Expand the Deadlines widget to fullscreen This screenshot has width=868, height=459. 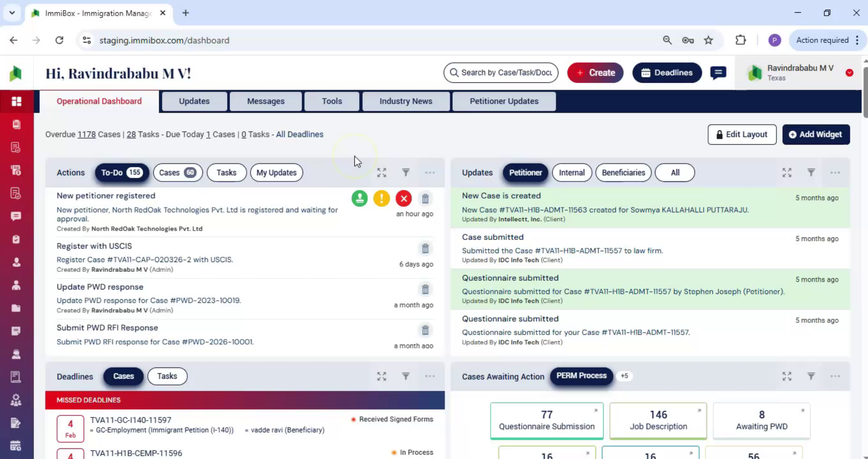[382, 376]
